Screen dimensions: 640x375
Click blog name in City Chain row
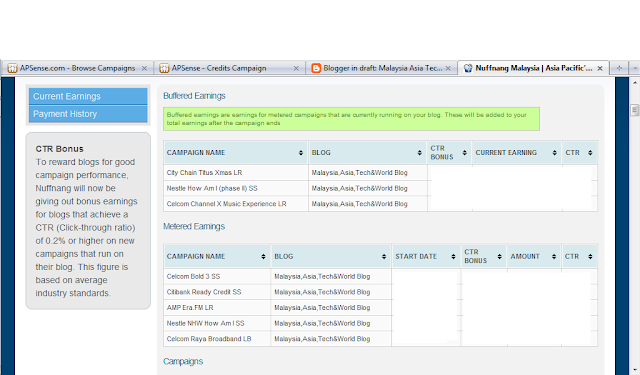(x=359, y=173)
